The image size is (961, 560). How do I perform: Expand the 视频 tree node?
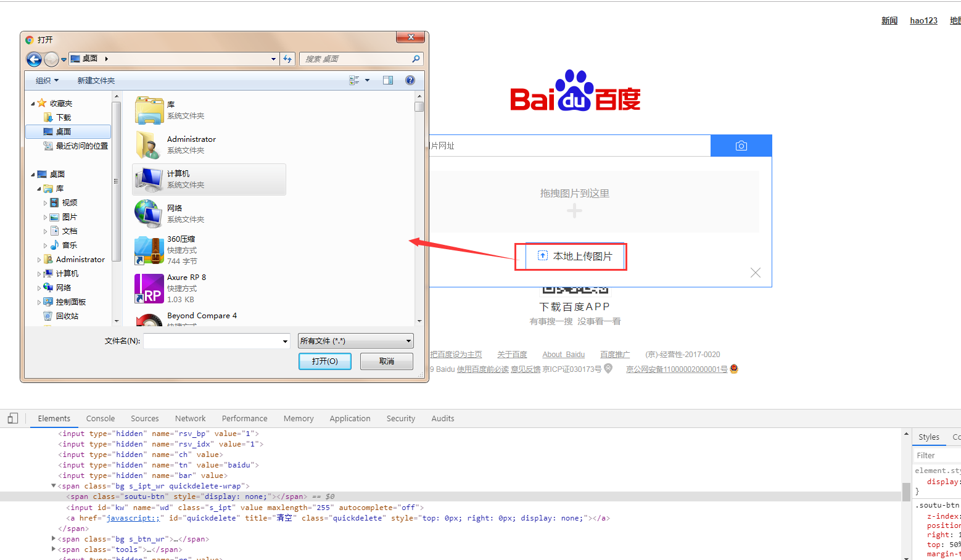45,203
